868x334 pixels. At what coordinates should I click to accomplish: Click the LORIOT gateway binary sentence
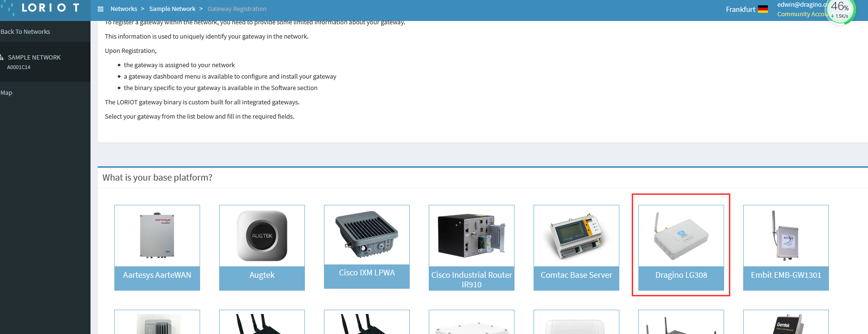click(202, 102)
